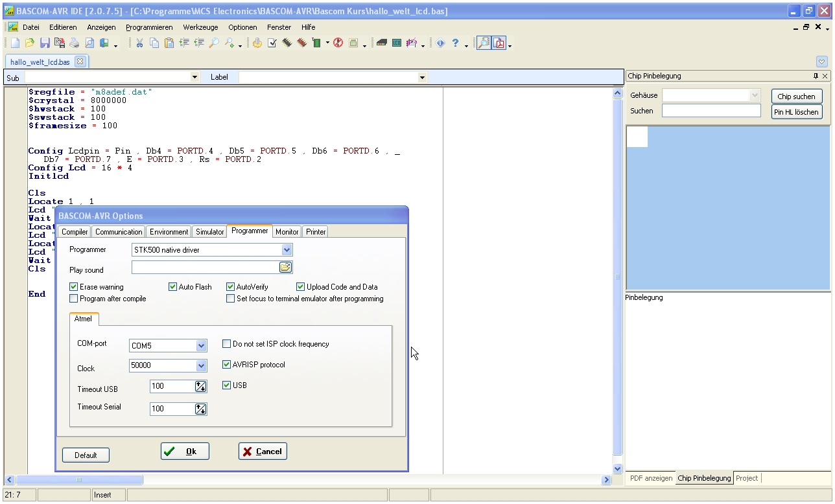Open the Optionen menu

click(242, 27)
